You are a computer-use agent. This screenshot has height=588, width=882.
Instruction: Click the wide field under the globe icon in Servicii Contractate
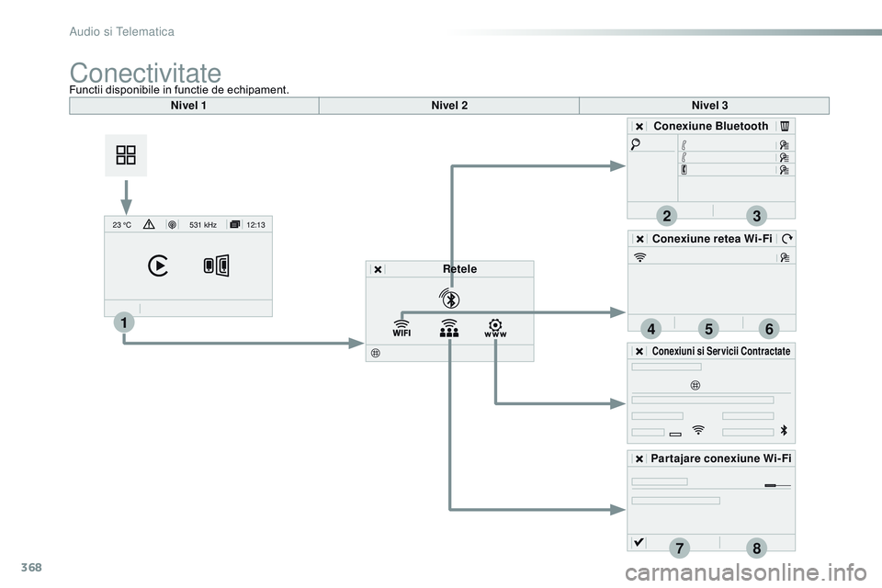pyautogui.click(x=703, y=400)
